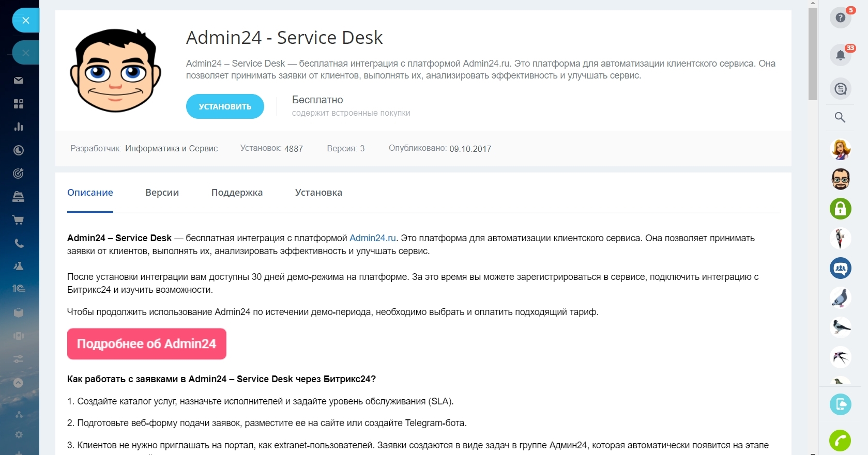
Task: Click the Бесплатно price label
Action: tap(317, 100)
